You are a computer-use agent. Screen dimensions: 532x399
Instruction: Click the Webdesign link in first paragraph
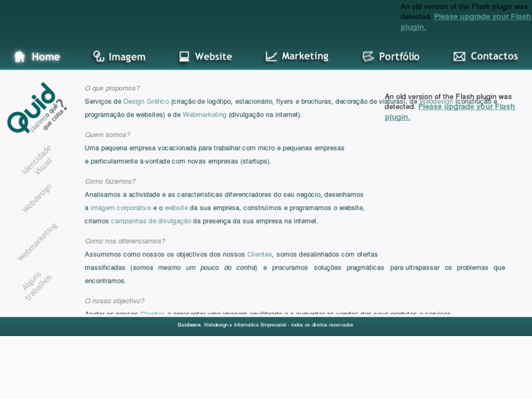[x=435, y=102]
